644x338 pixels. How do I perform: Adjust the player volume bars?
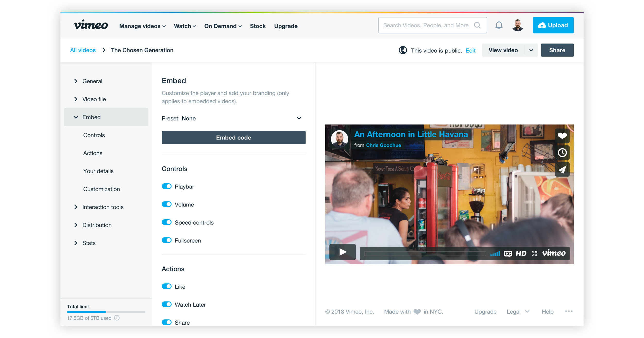[x=495, y=254]
